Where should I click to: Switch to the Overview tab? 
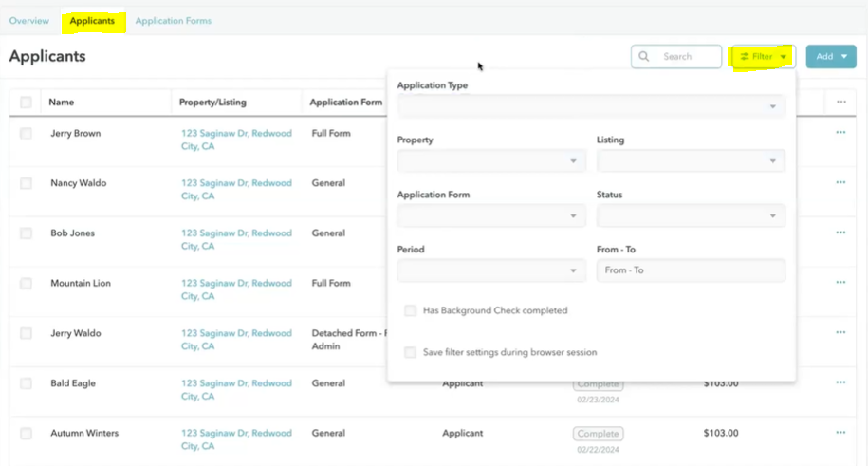click(29, 21)
